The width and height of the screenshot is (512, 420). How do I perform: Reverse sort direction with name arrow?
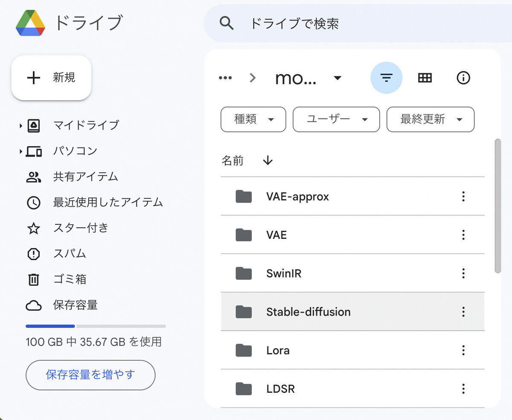[268, 160]
